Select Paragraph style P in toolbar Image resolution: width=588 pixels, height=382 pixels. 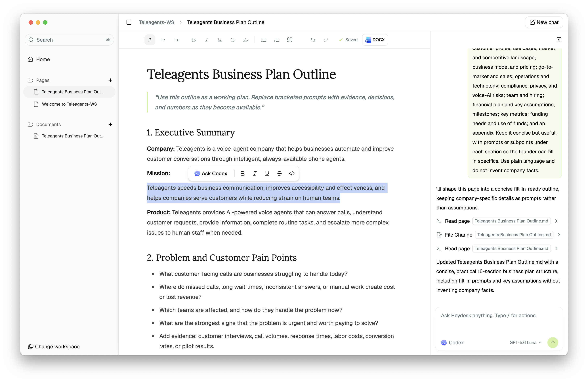[x=150, y=40]
